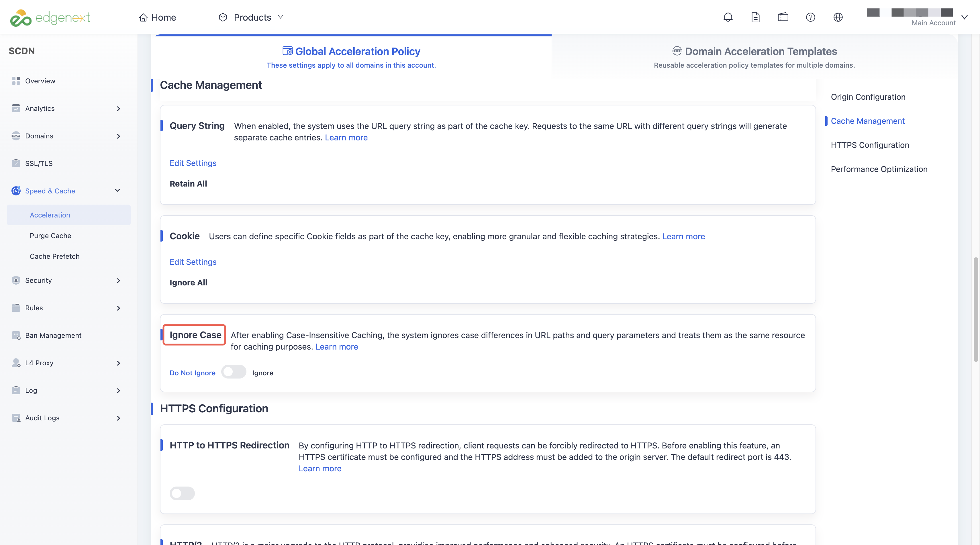Click the ticket icon in header

[783, 17]
